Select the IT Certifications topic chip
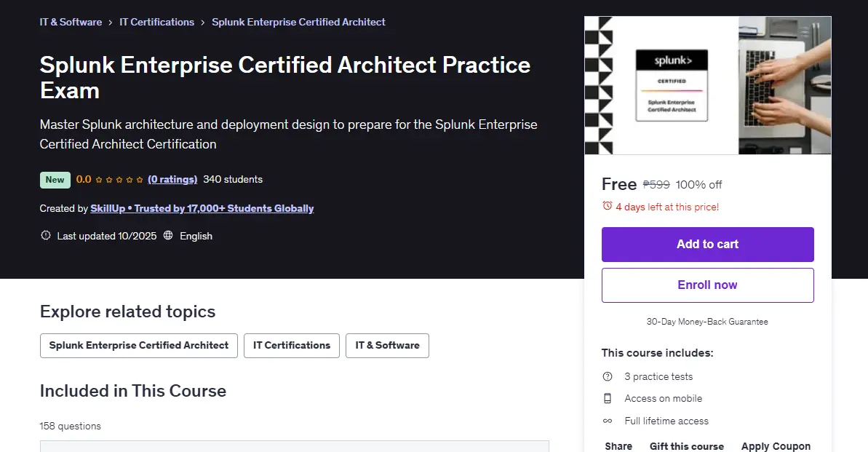 292,346
